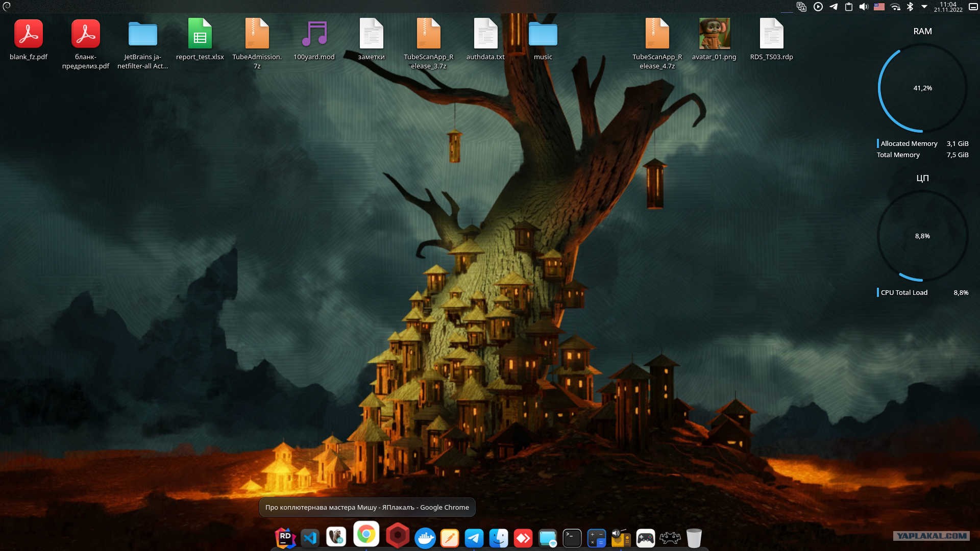Select the JetBrains ja-netfilter-all folder
This screenshot has width=980, height=551.
pos(143,44)
